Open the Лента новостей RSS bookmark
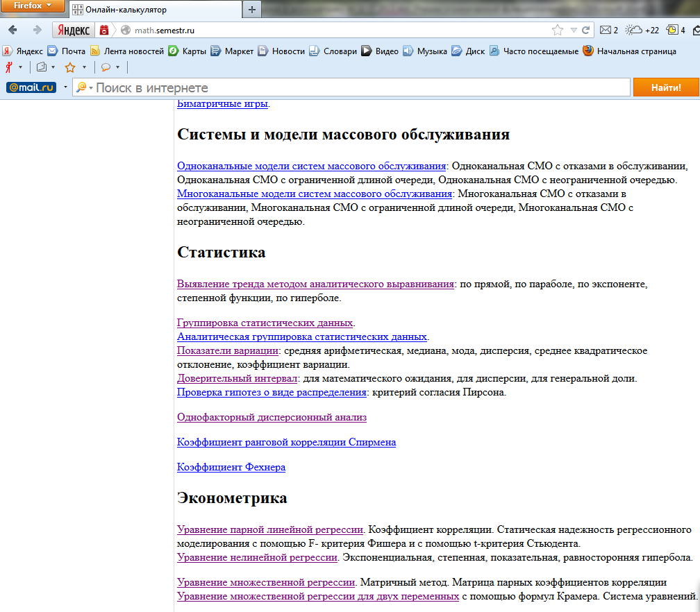This screenshot has width=700, height=612. 127,51
